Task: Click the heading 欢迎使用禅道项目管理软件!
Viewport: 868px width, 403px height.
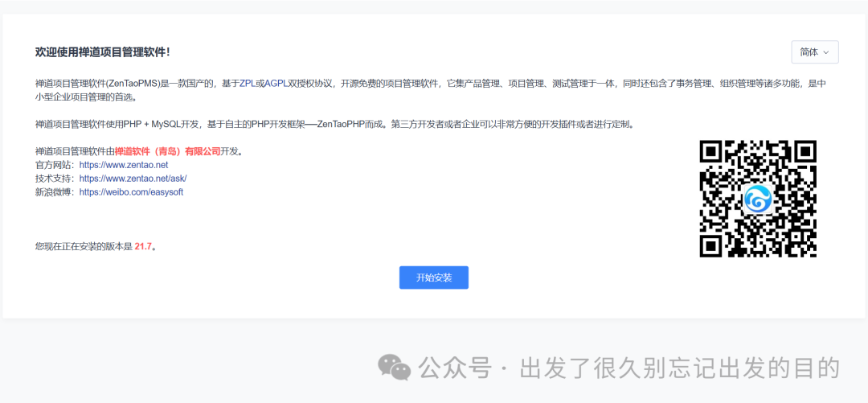Action: (102, 52)
